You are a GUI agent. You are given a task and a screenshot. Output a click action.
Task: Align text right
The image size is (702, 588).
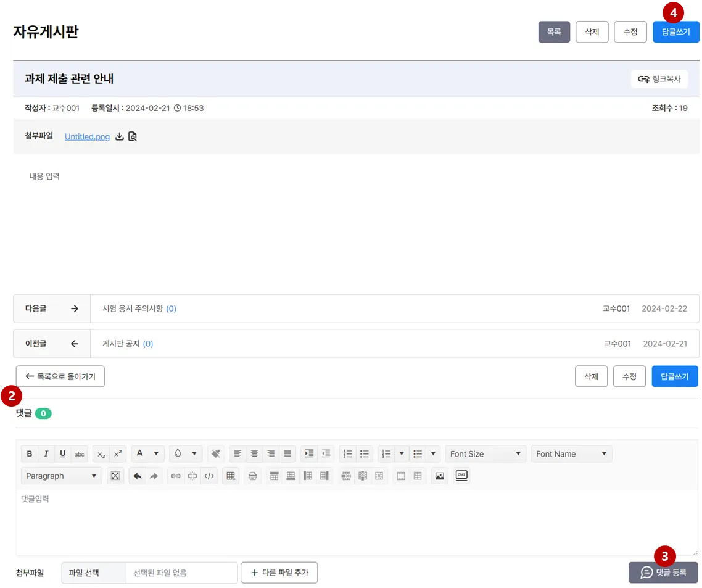tap(271, 453)
